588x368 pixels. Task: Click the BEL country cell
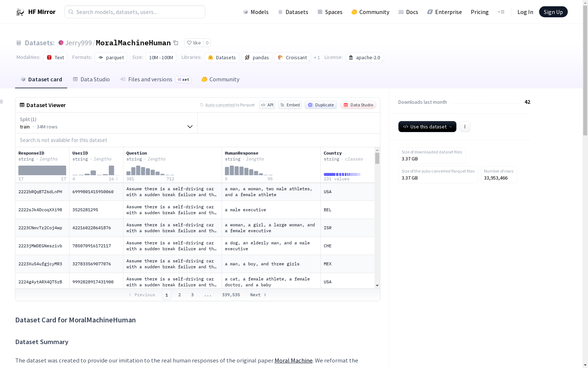348,210
